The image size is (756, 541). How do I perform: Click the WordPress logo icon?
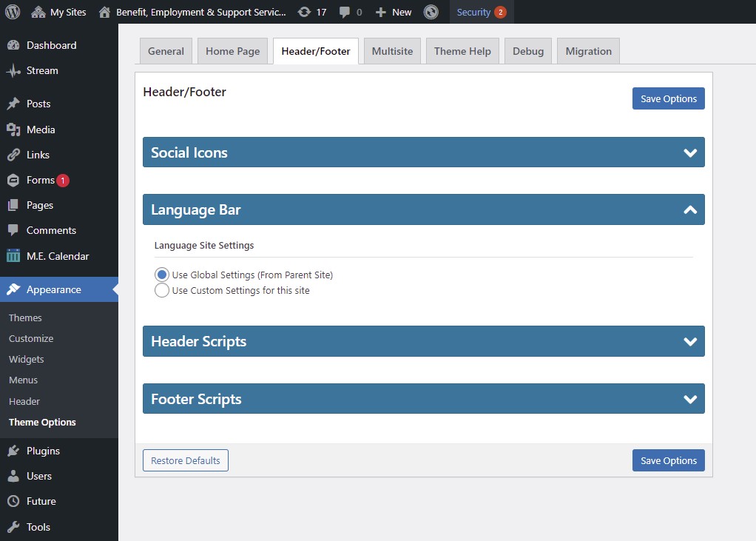[x=13, y=12]
